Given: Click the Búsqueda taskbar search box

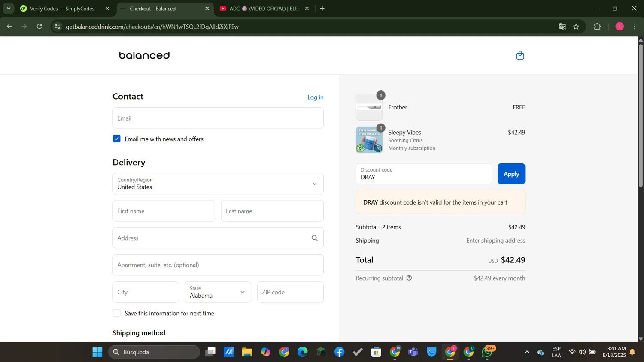Looking at the screenshot, I should tap(154, 352).
